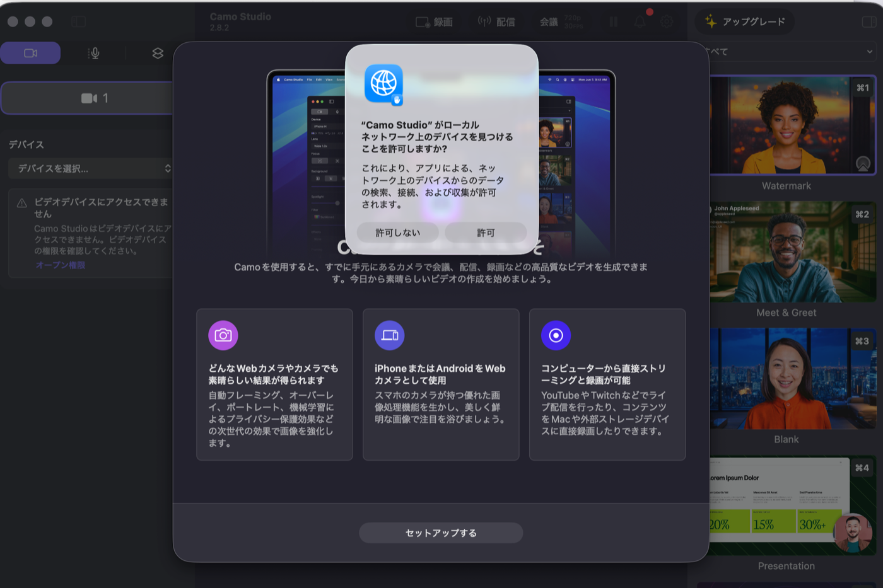Click the Camo Studio title text

coord(240,16)
